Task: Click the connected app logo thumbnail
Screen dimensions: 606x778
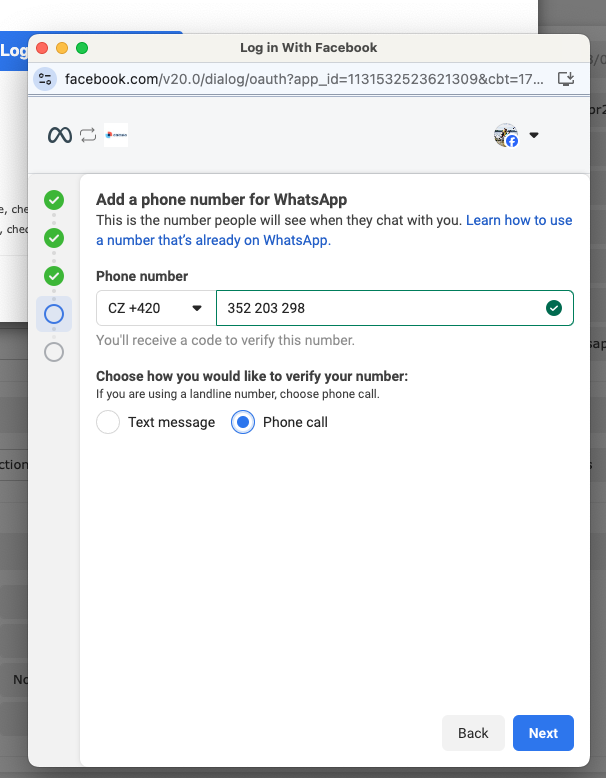Action: click(x=116, y=135)
